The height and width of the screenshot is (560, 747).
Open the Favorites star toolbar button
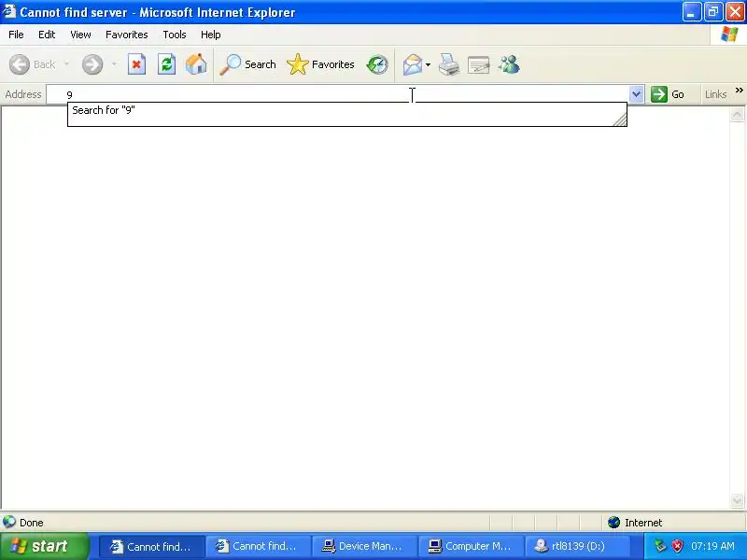[x=320, y=64]
